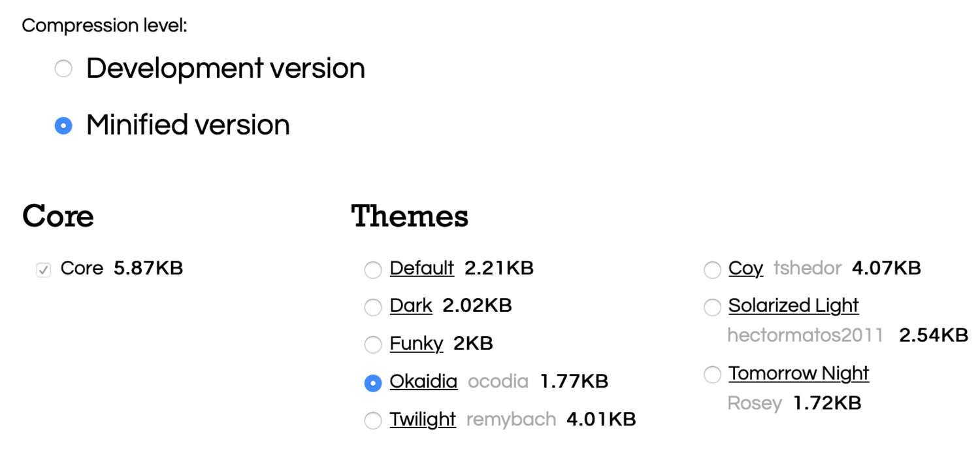
Task: Select the Tomorrow Night theme
Action: 712,374
